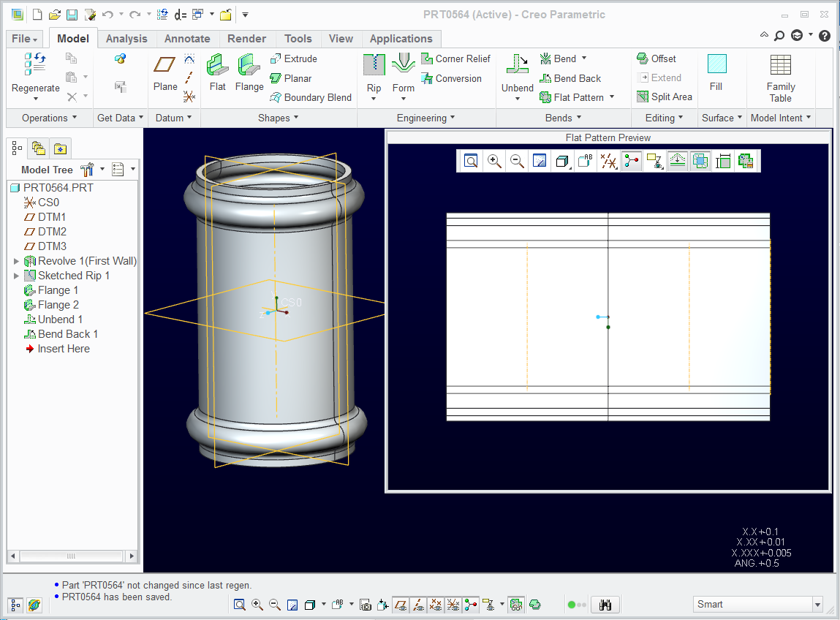Click the Model Tree horizontal scrollbar thumb
This screenshot has height=620, width=840.
click(x=71, y=556)
